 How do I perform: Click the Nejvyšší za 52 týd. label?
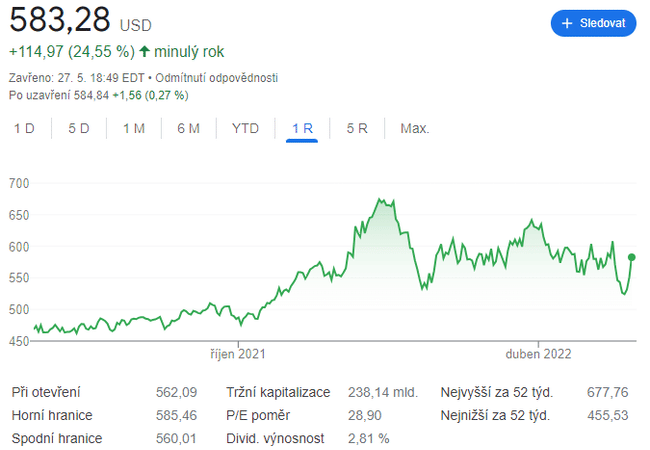click(497, 392)
